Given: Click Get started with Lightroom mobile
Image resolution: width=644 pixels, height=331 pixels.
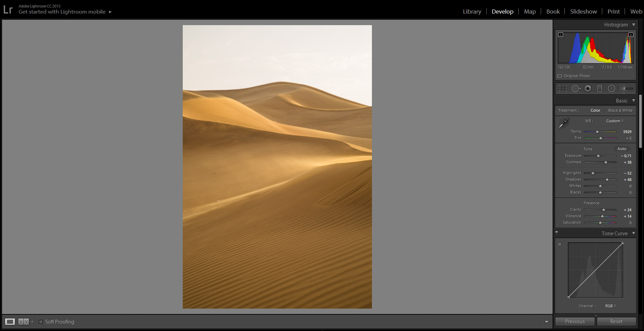Looking at the screenshot, I should click(62, 12).
